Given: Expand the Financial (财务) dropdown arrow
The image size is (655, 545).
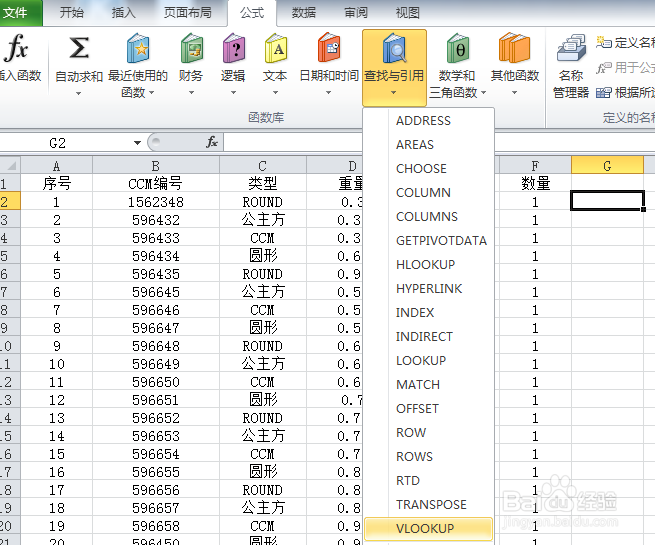Looking at the screenshot, I should click(191, 93).
